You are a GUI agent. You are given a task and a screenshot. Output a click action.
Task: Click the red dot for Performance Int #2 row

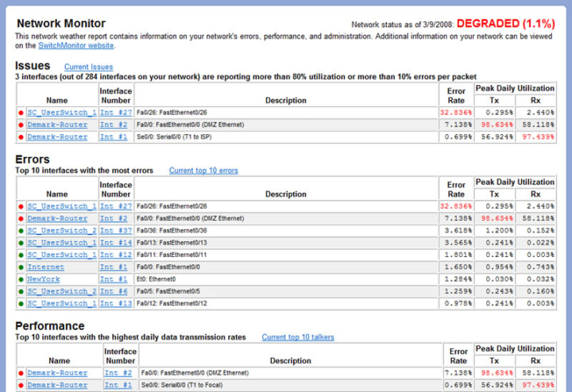(x=21, y=374)
